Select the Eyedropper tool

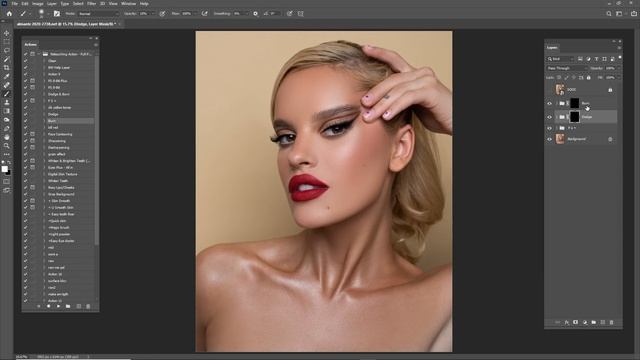coord(7,76)
